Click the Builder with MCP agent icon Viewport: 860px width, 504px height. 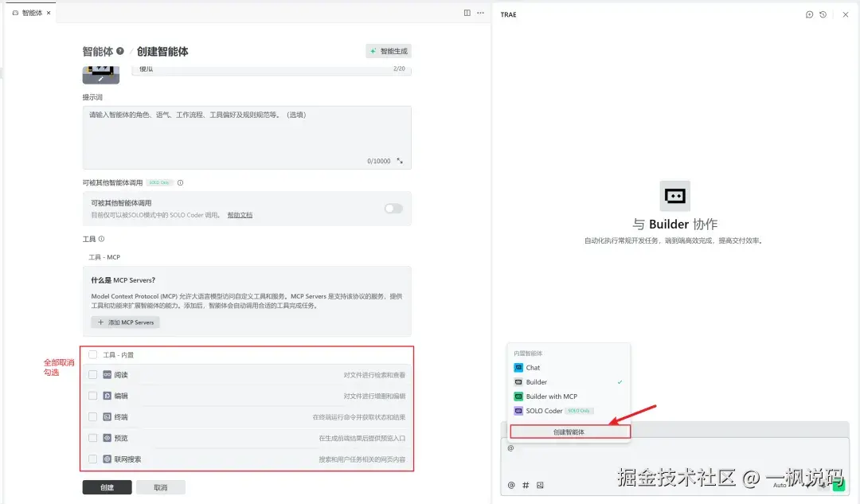pos(518,397)
